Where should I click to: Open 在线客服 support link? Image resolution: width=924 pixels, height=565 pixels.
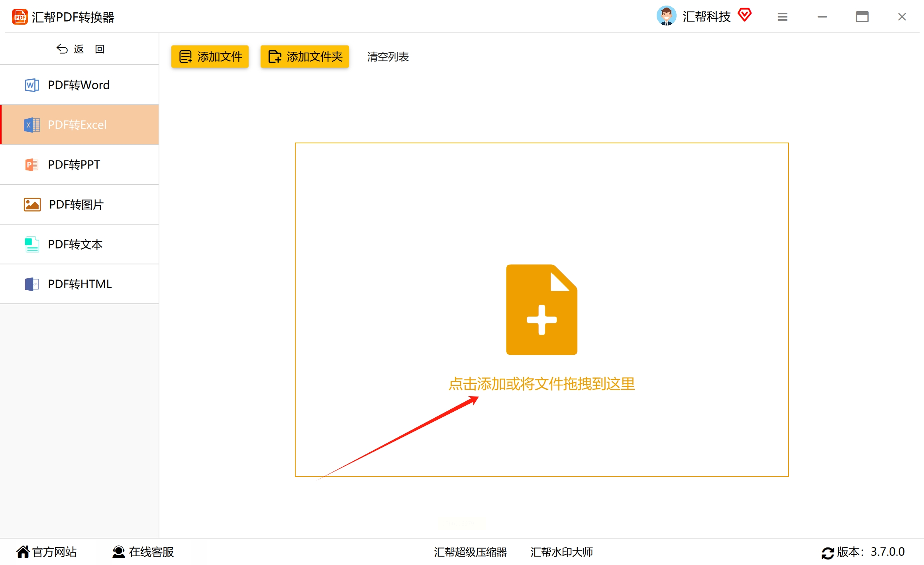point(143,552)
